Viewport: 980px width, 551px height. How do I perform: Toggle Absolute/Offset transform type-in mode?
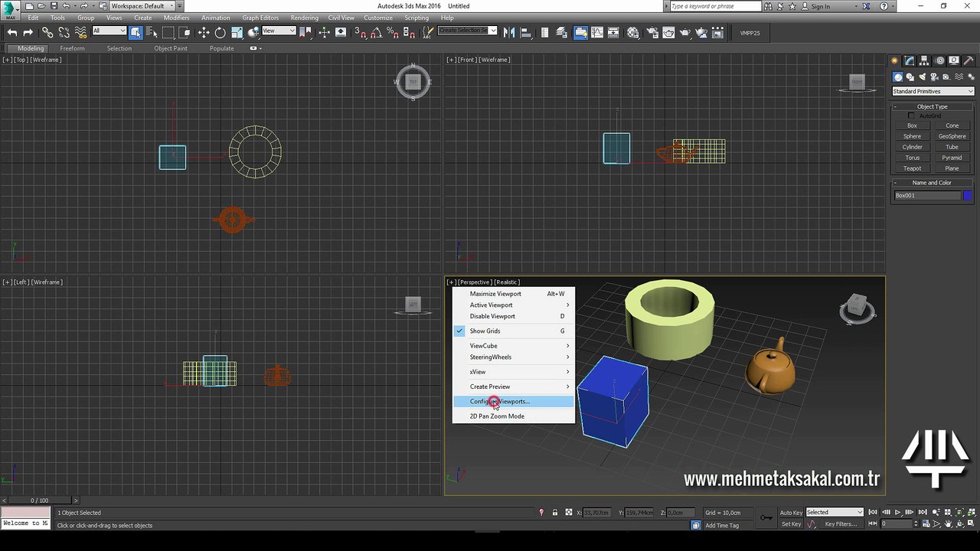point(568,513)
